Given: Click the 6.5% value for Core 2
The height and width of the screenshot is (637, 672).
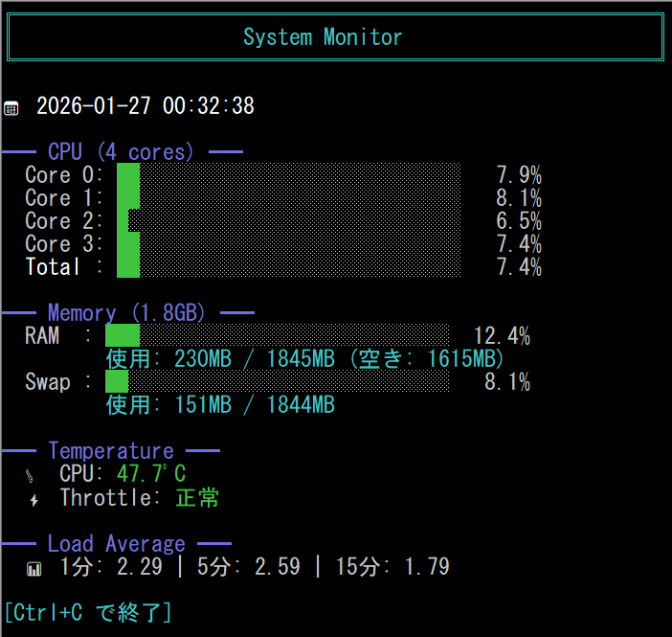Looking at the screenshot, I should tap(519, 221).
